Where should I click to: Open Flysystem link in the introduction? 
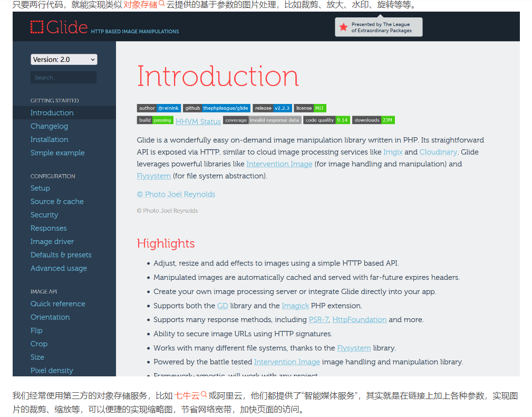[x=154, y=176]
